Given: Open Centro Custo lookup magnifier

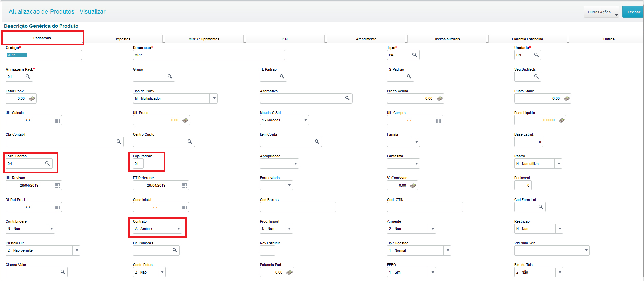Looking at the screenshot, I should (190, 142).
